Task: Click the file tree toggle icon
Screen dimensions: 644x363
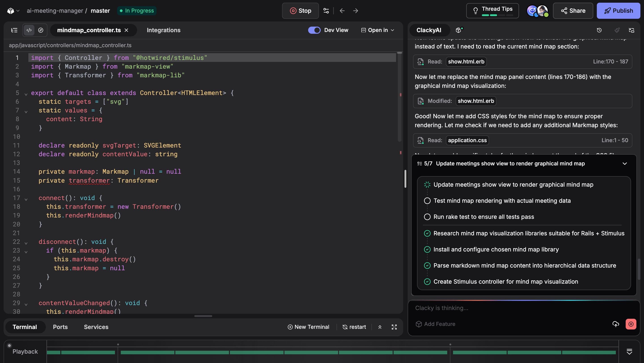Action: coord(14,30)
